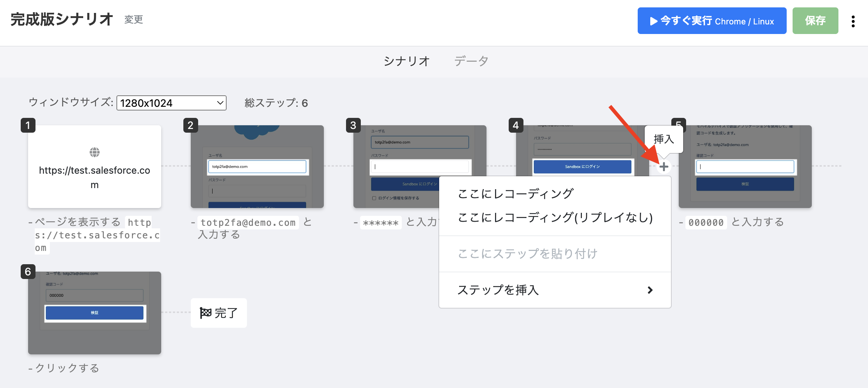
Task: Click the 確認コード input field in step 5
Action: coord(745,167)
